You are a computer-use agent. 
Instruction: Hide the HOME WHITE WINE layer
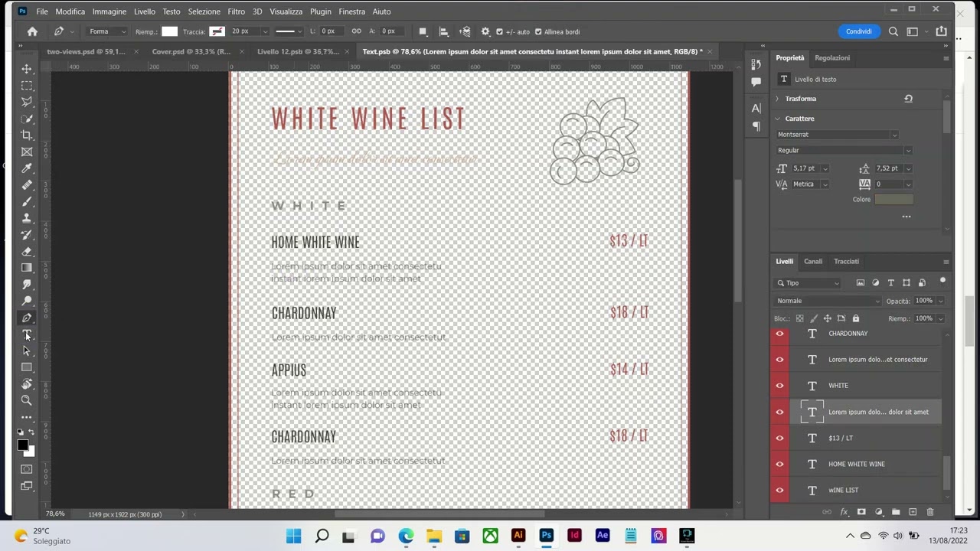coord(779,464)
